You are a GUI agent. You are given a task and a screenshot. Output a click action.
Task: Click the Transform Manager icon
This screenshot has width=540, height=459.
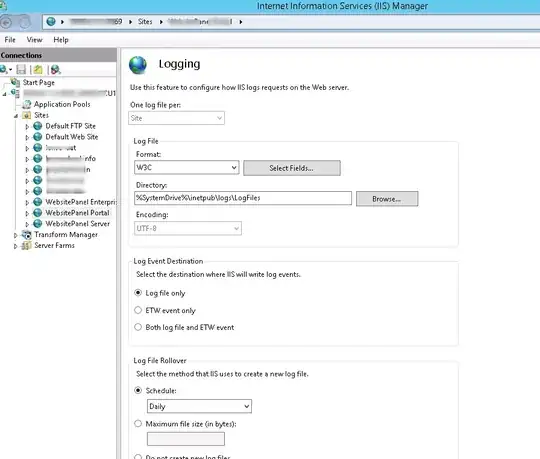[27, 235]
